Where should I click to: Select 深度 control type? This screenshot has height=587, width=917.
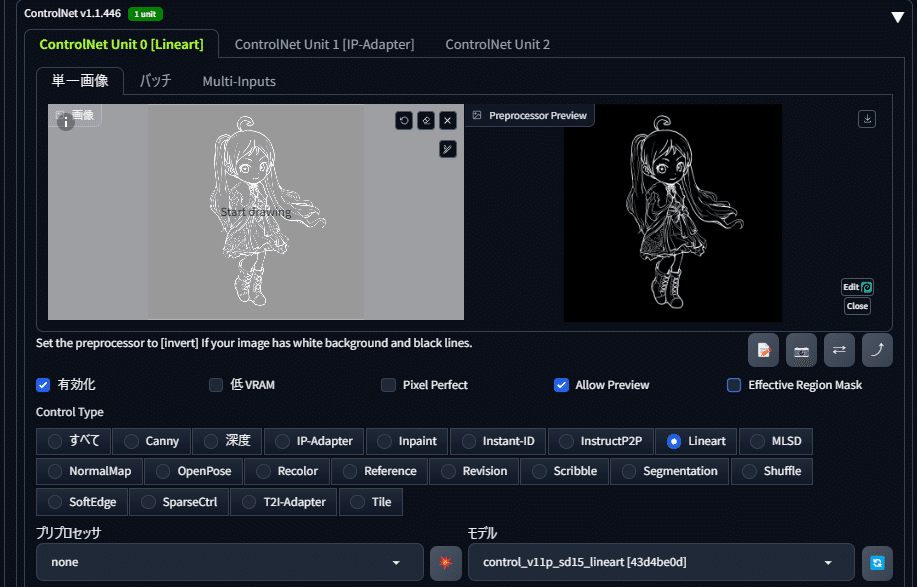pos(227,441)
